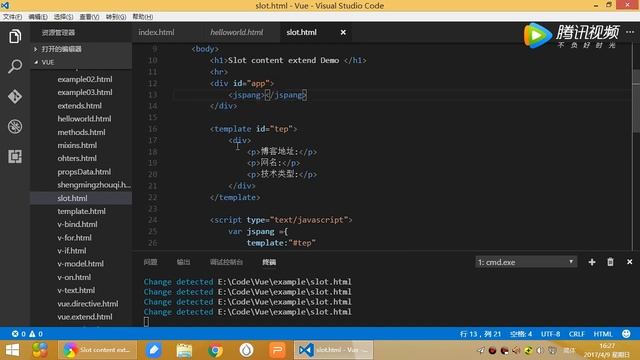The image size is (640, 360).
Task: Open the Search view in activity bar
Action: (15, 66)
